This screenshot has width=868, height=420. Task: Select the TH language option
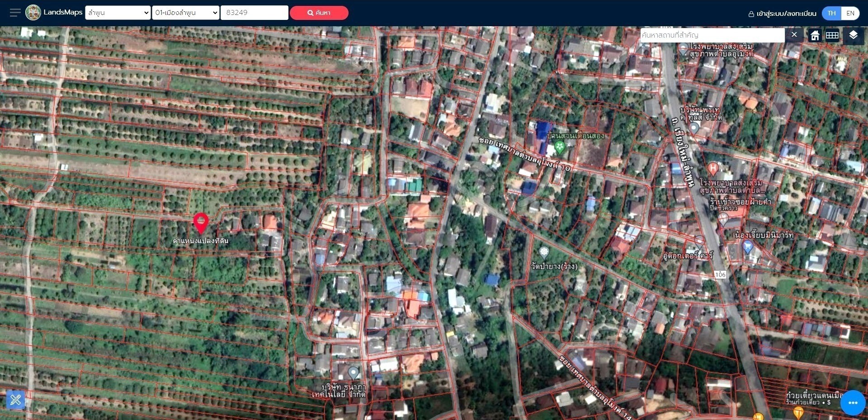pyautogui.click(x=831, y=13)
